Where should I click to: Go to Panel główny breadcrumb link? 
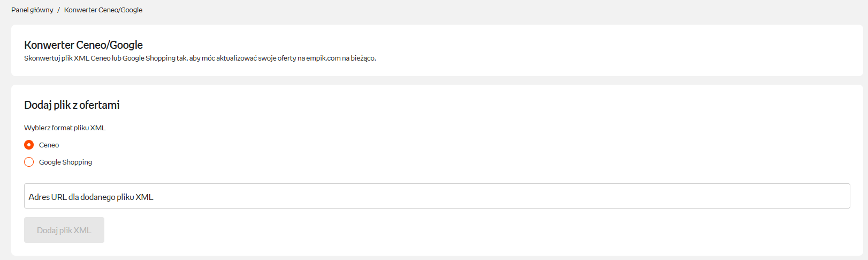click(32, 10)
